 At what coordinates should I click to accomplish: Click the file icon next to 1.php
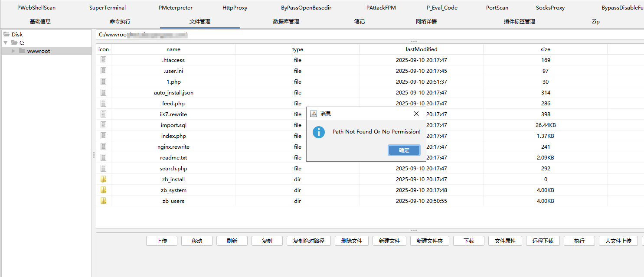tap(103, 81)
